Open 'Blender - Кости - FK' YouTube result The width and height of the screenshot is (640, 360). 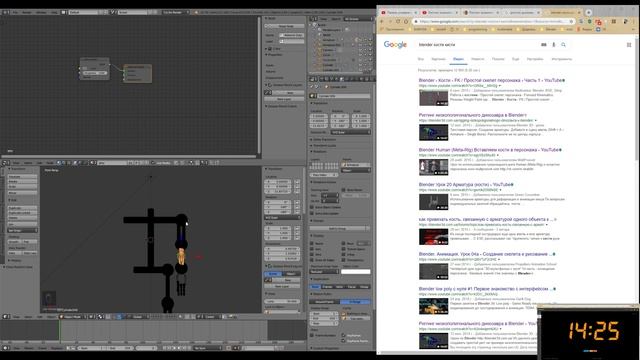pyautogui.click(x=490, y=80)
